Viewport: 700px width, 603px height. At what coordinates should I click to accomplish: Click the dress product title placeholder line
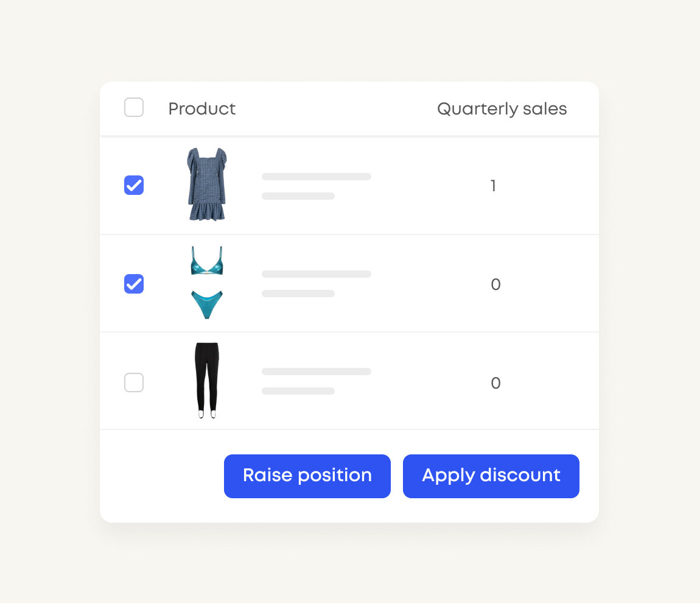pos(317,177)
